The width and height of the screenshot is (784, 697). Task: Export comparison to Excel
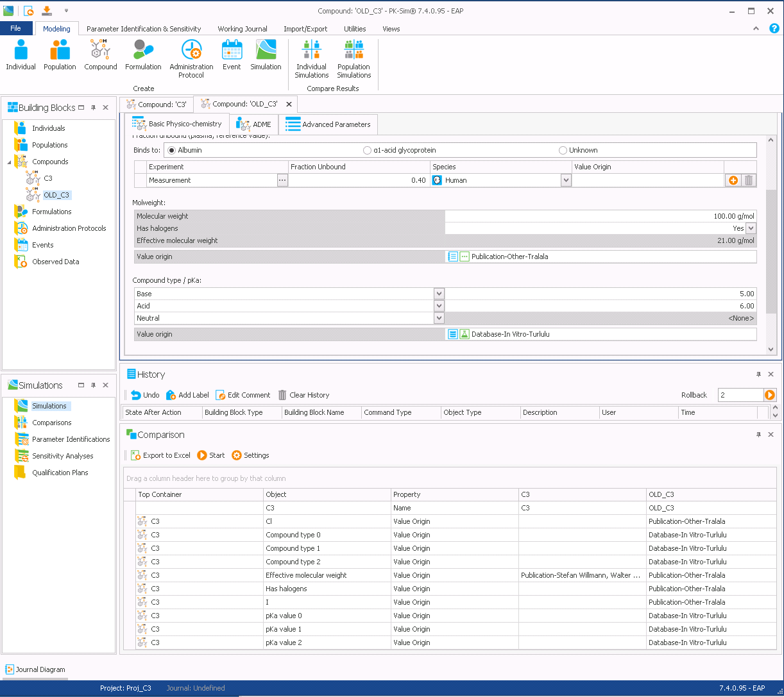click(x=160, y=455)
